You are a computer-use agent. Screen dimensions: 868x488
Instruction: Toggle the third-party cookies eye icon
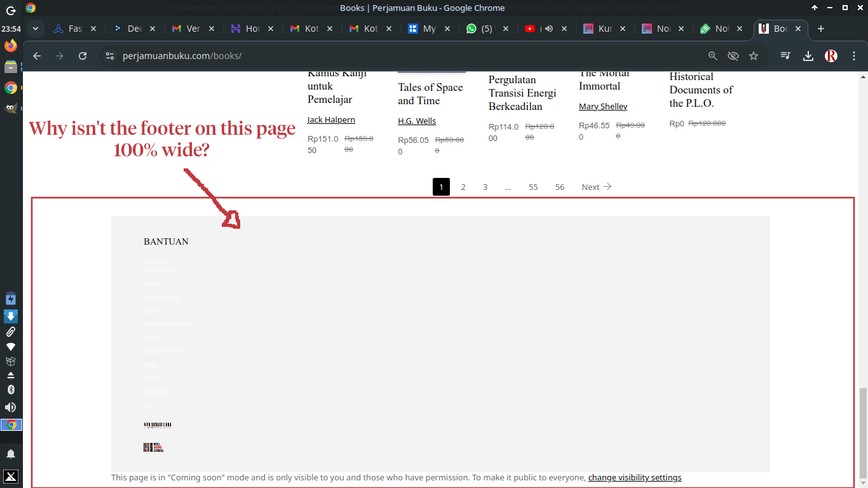click(733, 56)
